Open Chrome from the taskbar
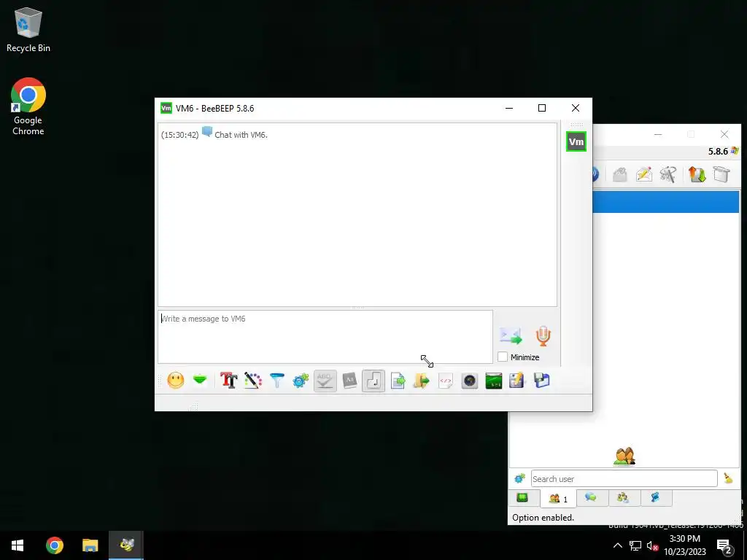The width and height of the screenshot is (747, 560). [x=54, y=545]
